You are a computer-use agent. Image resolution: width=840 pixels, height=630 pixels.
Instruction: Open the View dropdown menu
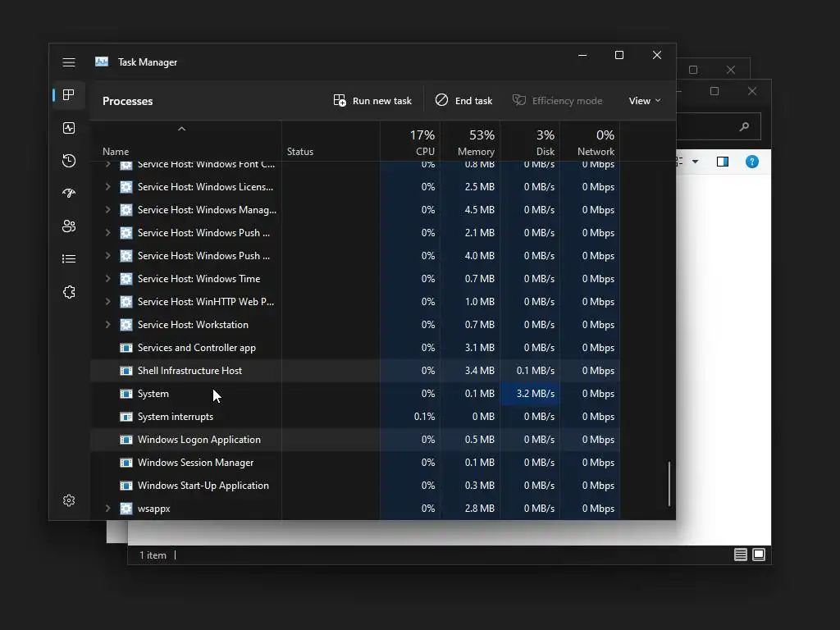(645, 101)
